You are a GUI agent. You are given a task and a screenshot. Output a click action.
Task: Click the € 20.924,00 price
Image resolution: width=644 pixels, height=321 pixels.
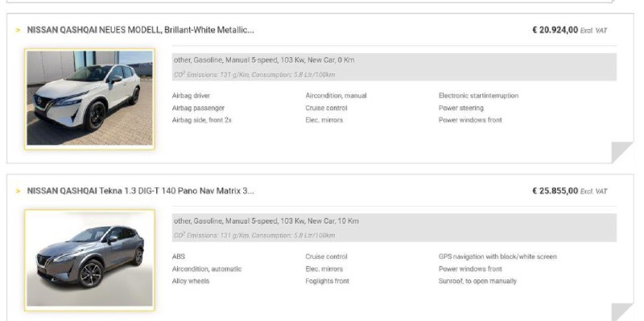[x=555, y=30]
